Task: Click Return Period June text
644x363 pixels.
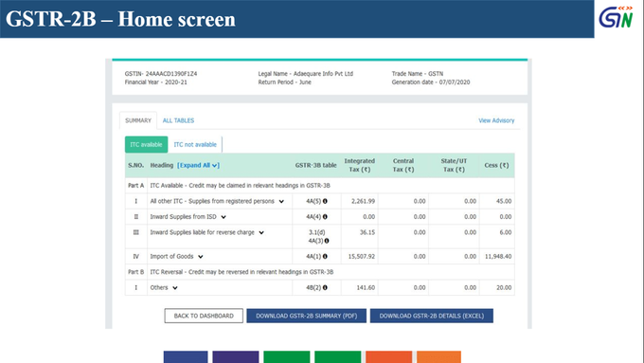Action: pyautogui.click(x=285, y=82)
